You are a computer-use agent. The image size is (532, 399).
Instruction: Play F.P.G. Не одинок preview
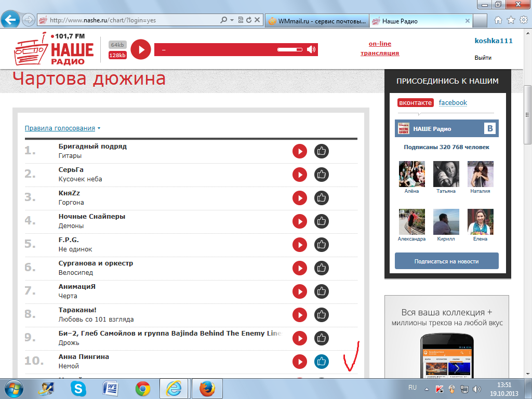tap(300, 245)
